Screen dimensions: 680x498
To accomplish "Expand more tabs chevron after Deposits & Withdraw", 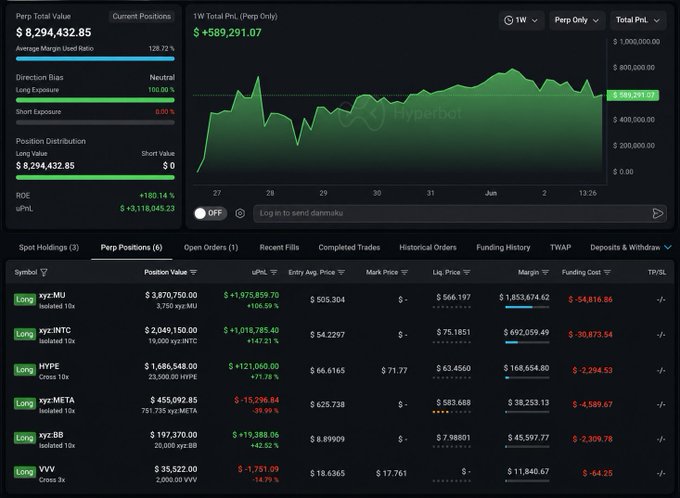I will 668,247.
